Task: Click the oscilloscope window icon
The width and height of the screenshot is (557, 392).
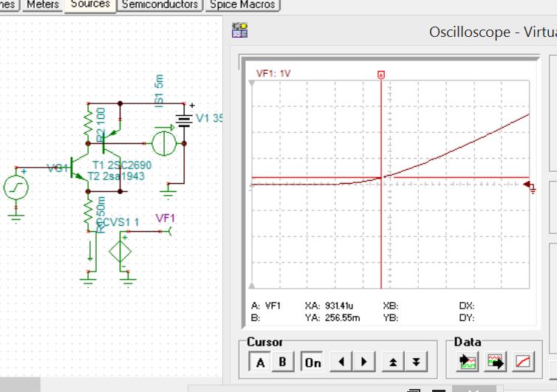Action: 240,30
